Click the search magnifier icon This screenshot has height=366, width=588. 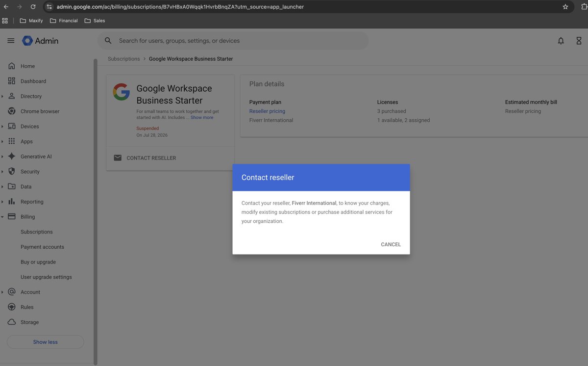point(108,41)
